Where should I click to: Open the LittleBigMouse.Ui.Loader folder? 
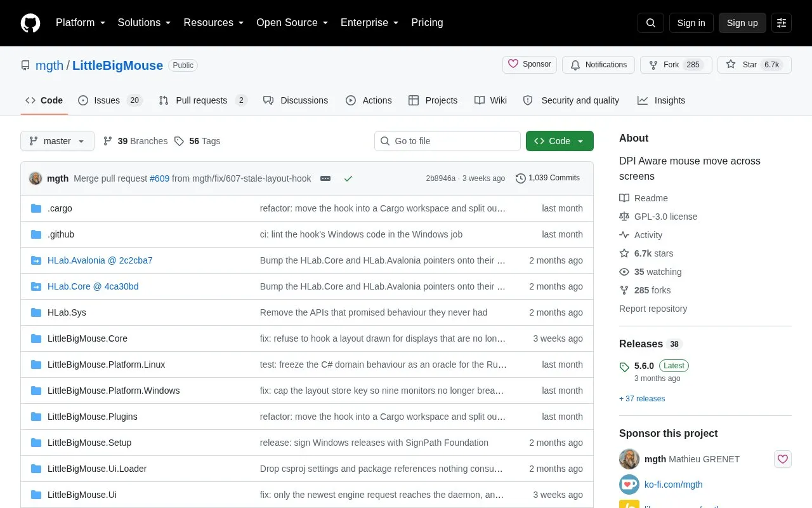click(x=97, y=469)
